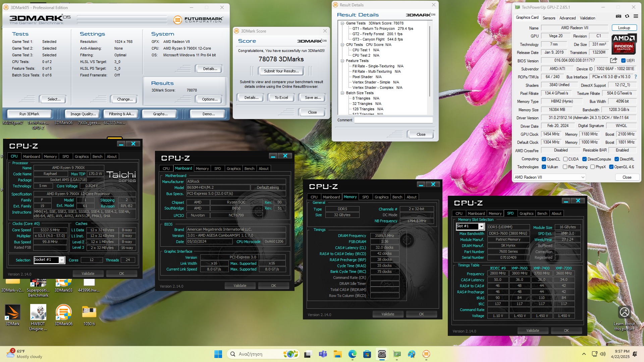644x362 pixels.
Task: Open the Slot #1 memory slot dropdown
Action: [x=470, y=226]
